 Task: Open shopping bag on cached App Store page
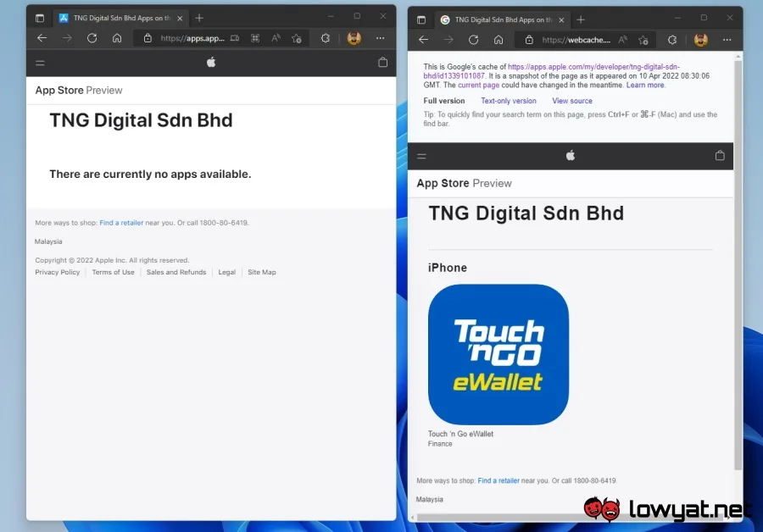point(720,156)
